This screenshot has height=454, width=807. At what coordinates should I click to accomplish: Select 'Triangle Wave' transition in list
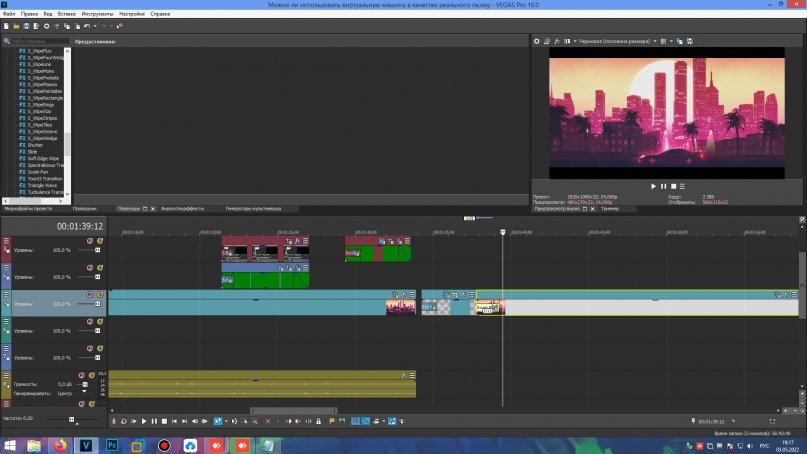44,185
